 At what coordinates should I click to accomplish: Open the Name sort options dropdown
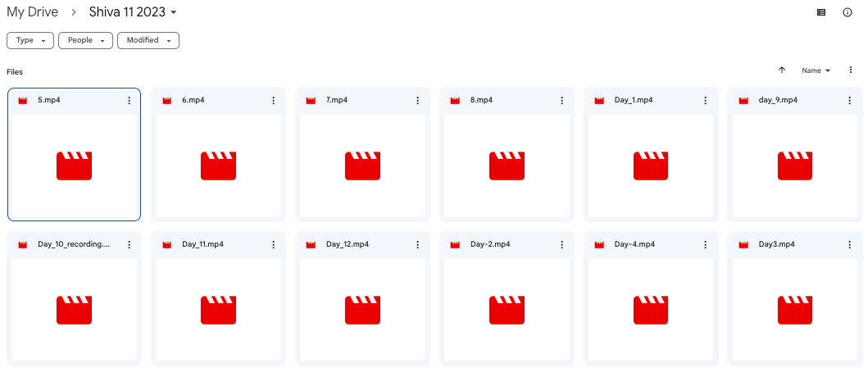(816, 70)
